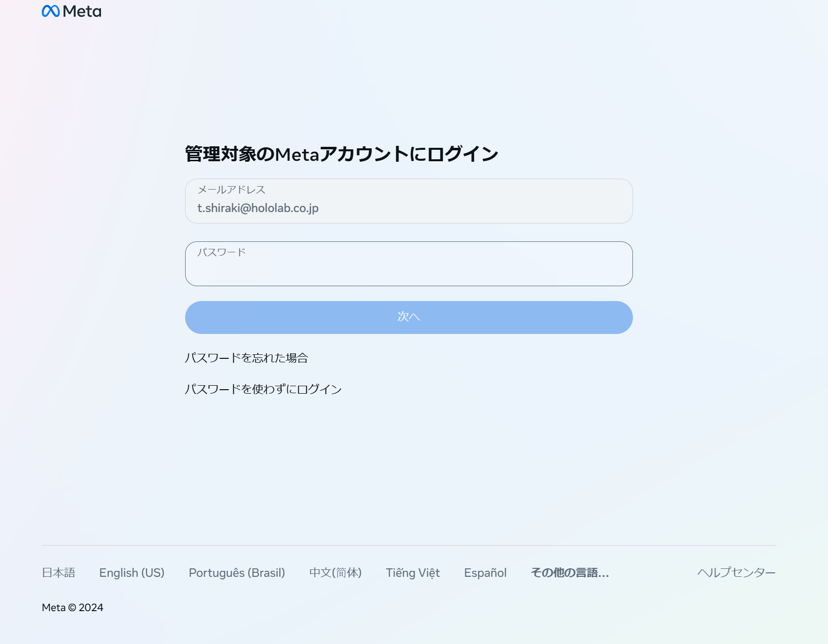Click the 管理対象のMetaアカウントにログイン heading
828x644 pixels.
pyautogui.click(x=341, y=154)
